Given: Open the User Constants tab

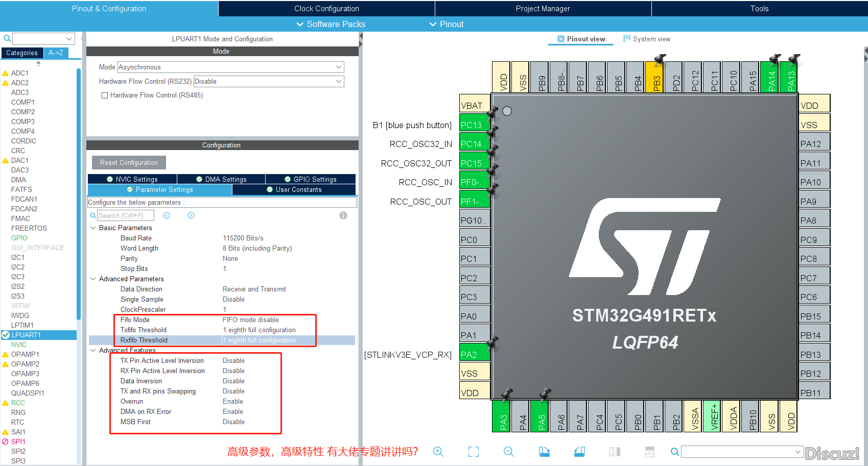Looking at the screenshot, I should coord(294,189).
